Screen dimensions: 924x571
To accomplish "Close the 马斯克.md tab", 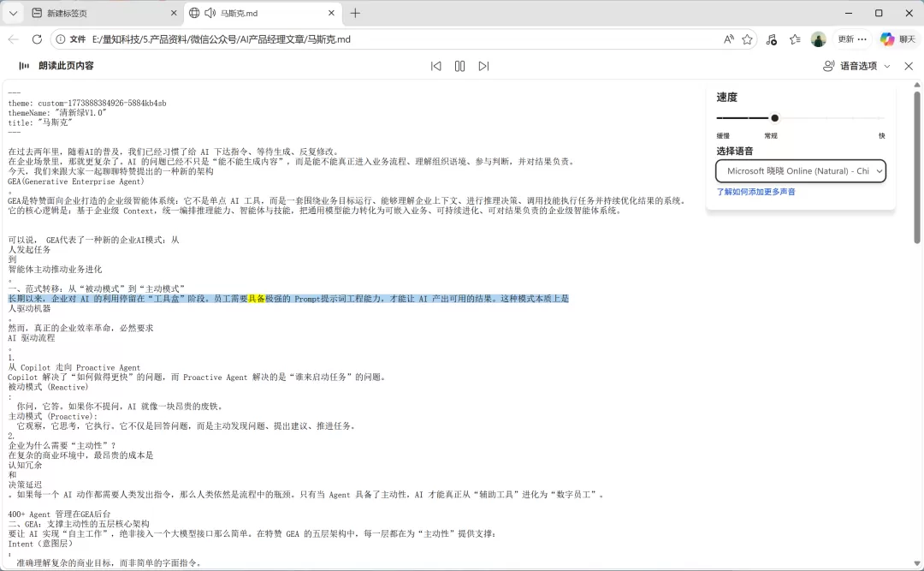I will 331,13.
